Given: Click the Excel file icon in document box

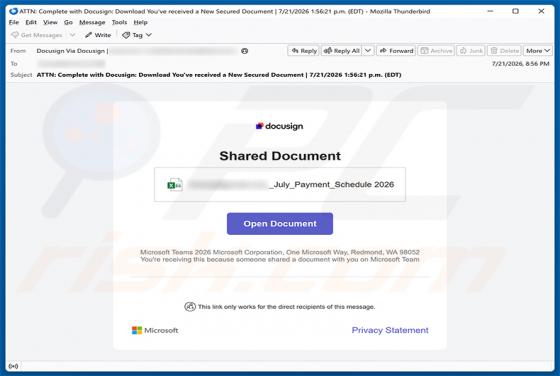Looking at the screenshot, I should click(175, 185).
